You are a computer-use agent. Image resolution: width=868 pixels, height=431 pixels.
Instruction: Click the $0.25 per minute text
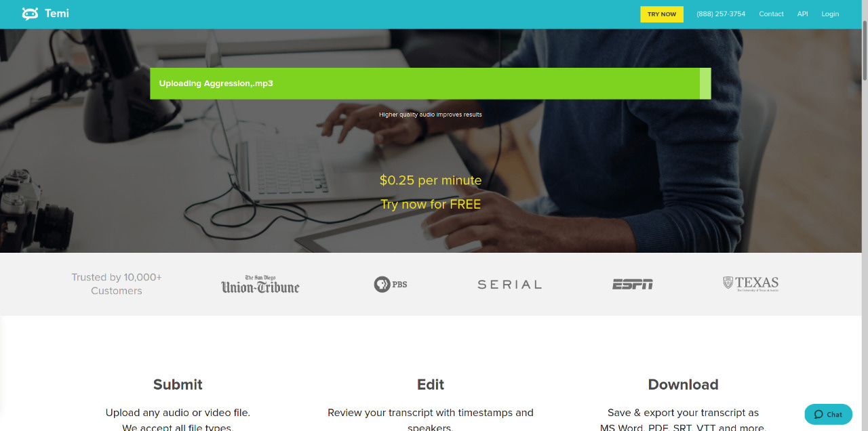click(x=431, y=180)
